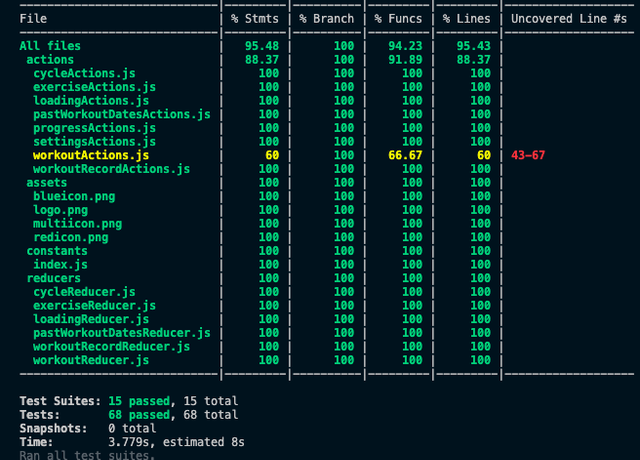Click the 'Ran all test suites.' line
Screen dimensions: 640x460
(x=87, y=455)
